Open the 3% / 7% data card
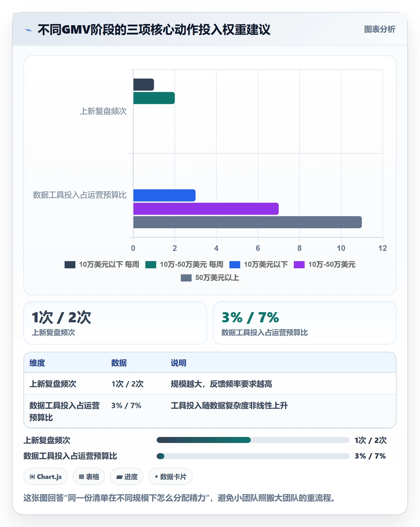 (x=304, y=323)
